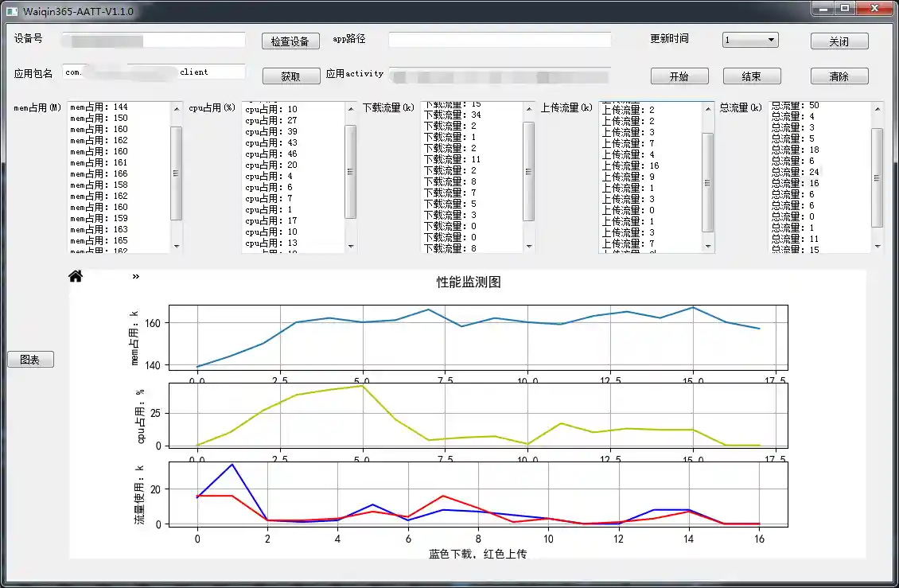Screen dimensions: 899x588
Task: Click the 下载流量 list scrollbar thumb
Action: pos(529,172)
